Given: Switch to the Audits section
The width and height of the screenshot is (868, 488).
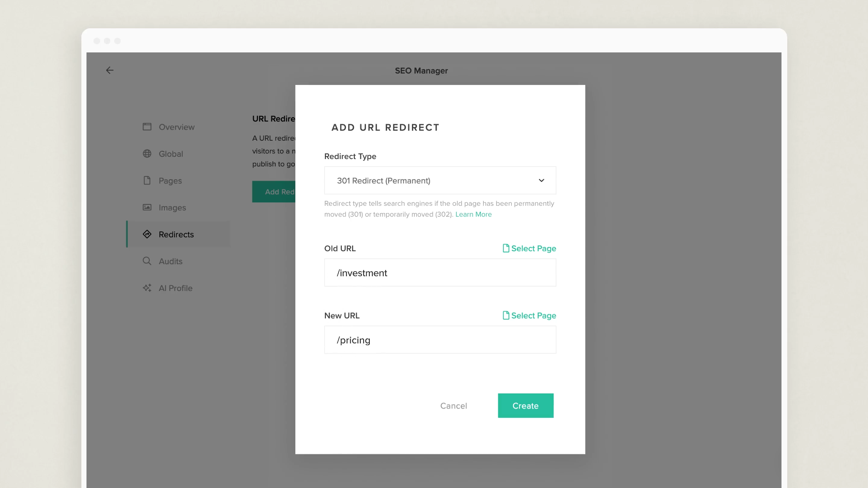Looking at the screenshot, I should (171, 261).
